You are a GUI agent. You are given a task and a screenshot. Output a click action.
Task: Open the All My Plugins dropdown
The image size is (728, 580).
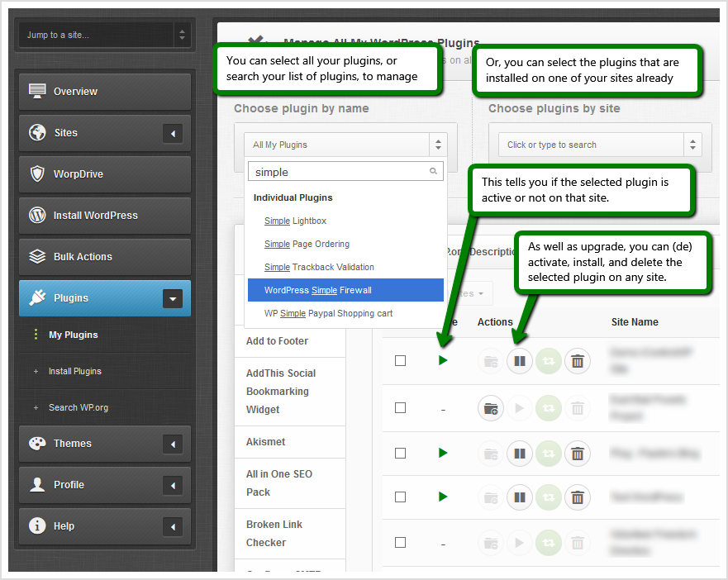click(x=345, y=144)
